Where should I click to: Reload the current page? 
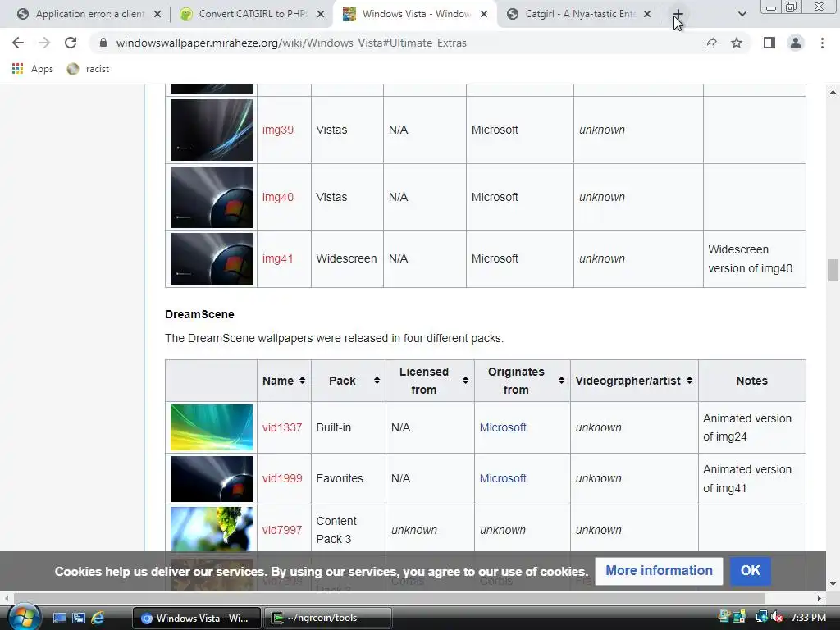(71, 43)
